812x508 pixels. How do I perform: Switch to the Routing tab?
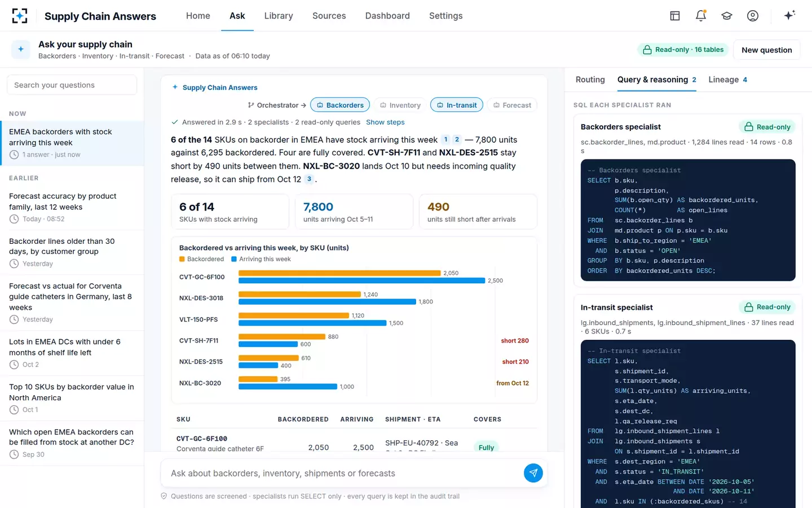pyautogui.click(x=590, y=80)
